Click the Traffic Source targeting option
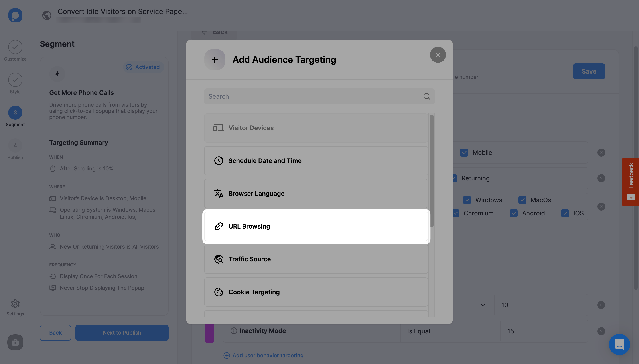 point(316,259)
